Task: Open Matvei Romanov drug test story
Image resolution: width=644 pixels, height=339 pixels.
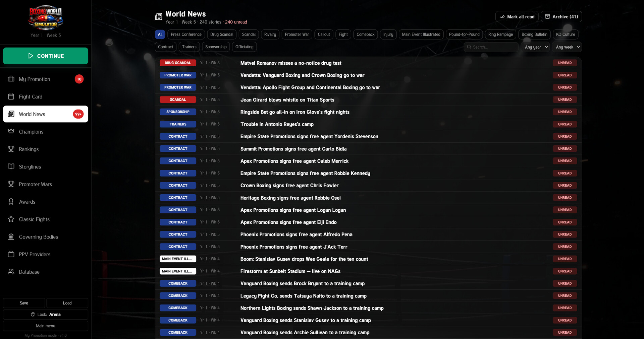Action: (368, 63)
